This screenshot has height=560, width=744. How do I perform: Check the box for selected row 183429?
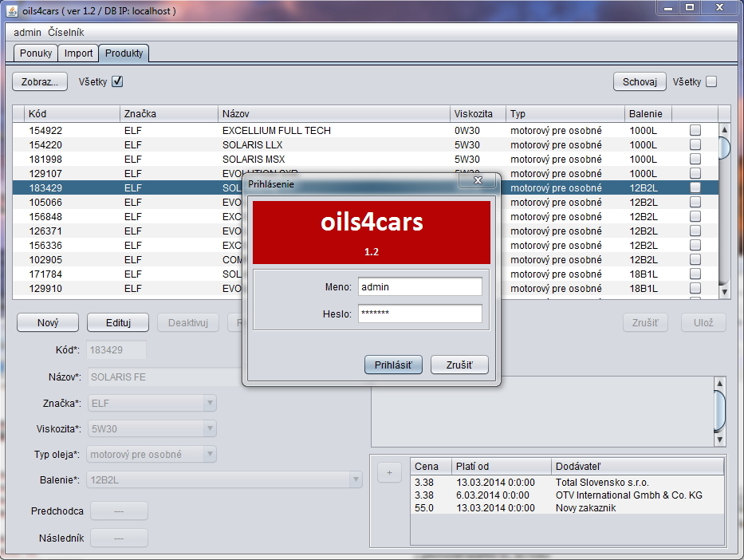[x=695, y=187]
